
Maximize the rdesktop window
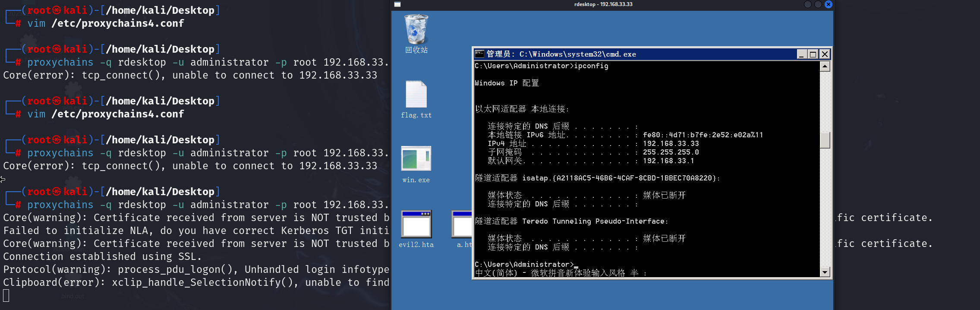(818, 4)
